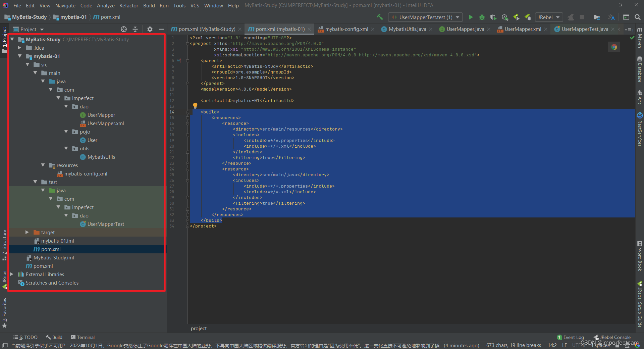The image size is (644, 349).
Task: Click mybatis-01 breadcrumb in navigation bar
Action: [x=70, y=17]
